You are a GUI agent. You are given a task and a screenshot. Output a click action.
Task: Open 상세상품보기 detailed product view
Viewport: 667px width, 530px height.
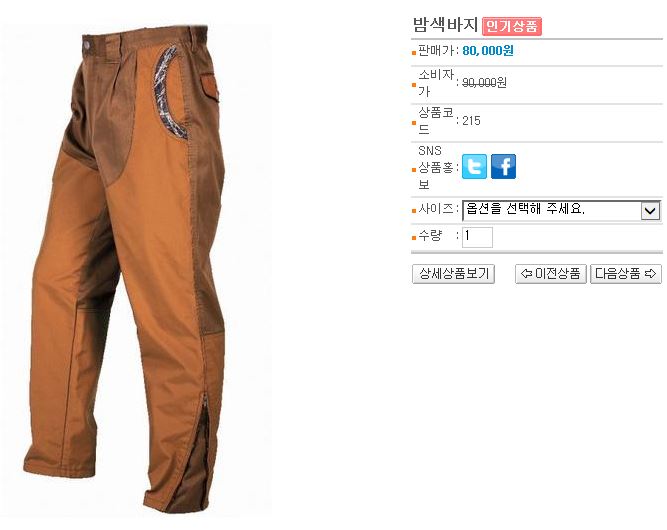[x=453, y=274]
